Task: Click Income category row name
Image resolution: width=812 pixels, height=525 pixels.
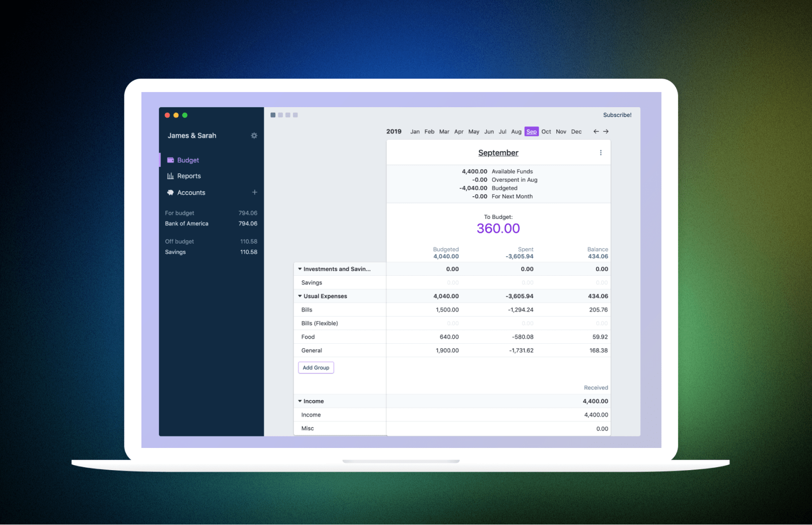Action: (311, 415)
